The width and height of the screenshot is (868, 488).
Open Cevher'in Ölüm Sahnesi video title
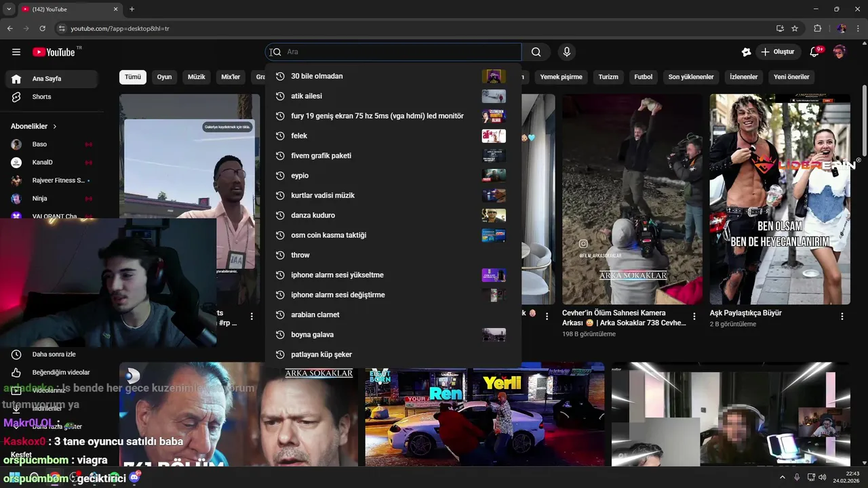click(x=624, y=318)
